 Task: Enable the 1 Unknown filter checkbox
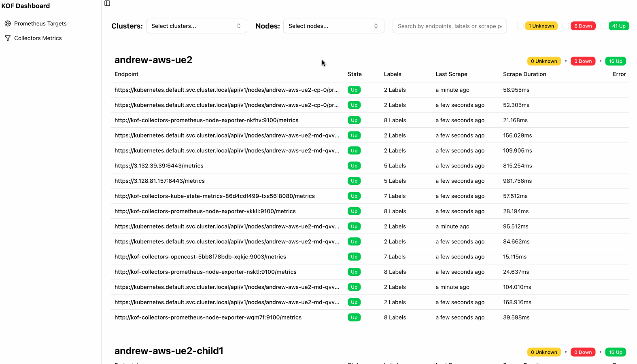tap(520, 26)
